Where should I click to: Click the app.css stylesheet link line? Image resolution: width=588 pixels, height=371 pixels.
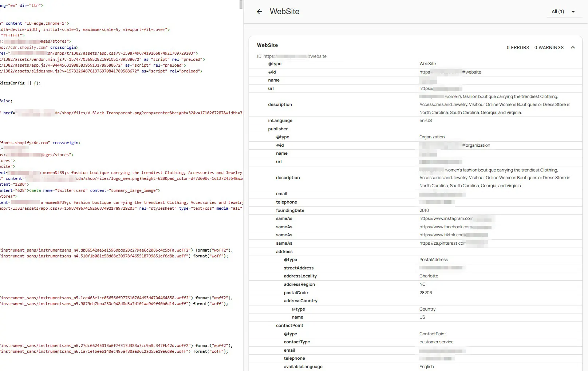pyautogui.click(x=121, y=208)
